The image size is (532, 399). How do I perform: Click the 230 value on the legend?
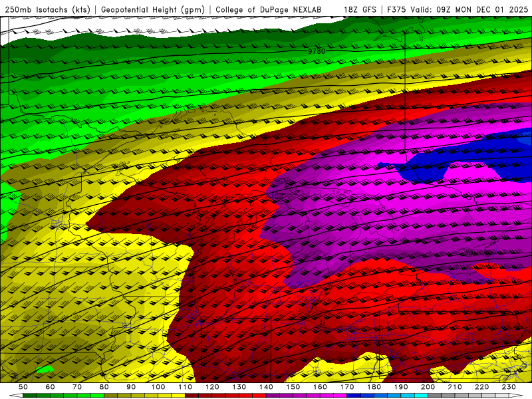509,387
